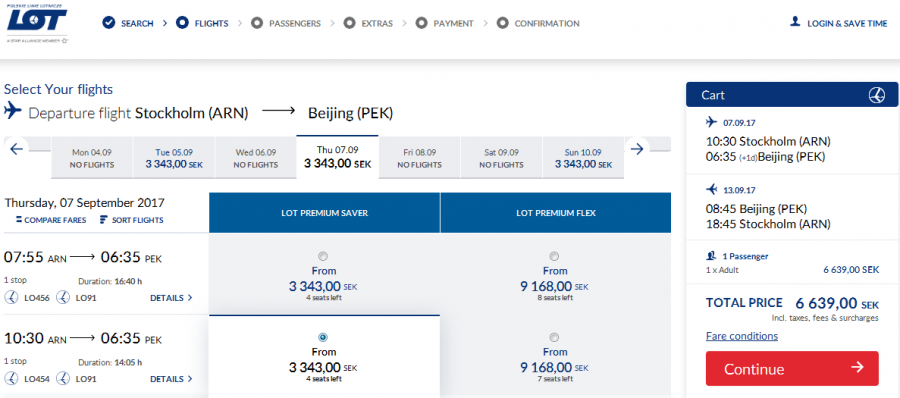Show later dates with right arrow
The image size is (900, 398).
[637, 149]
